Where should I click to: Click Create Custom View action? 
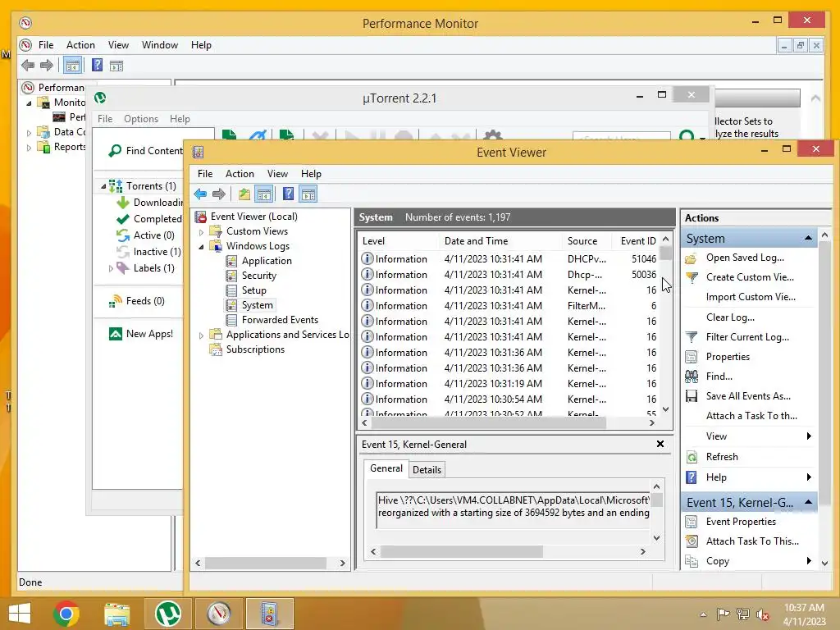tap(750, 277)
